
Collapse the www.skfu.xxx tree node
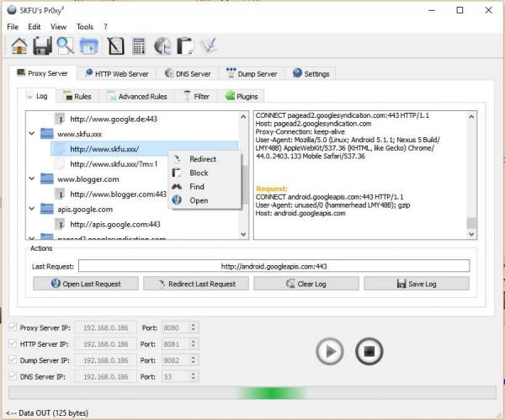[x=32, y=133]
